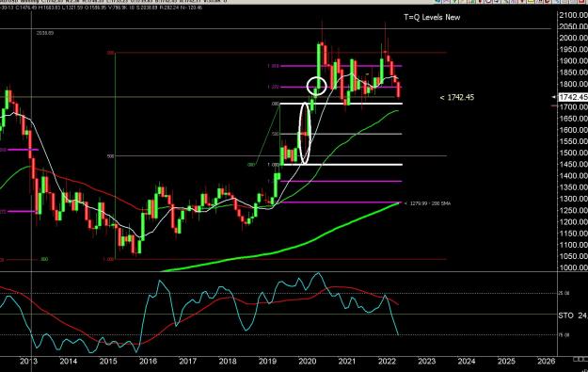Click the 2023 year label on time axis
Viewport: 588px width, 372px height.
[426, 362]
